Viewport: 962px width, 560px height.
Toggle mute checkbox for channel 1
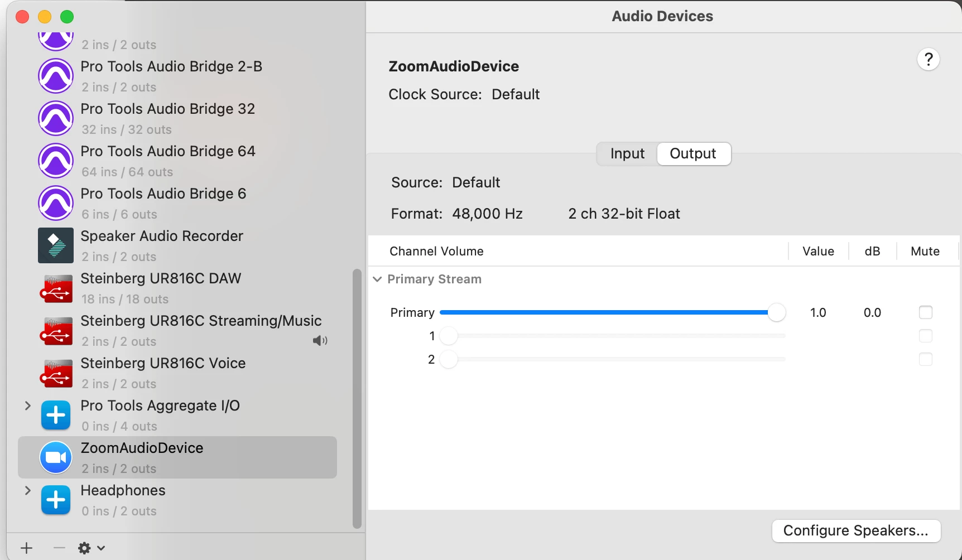coord(926,336)
